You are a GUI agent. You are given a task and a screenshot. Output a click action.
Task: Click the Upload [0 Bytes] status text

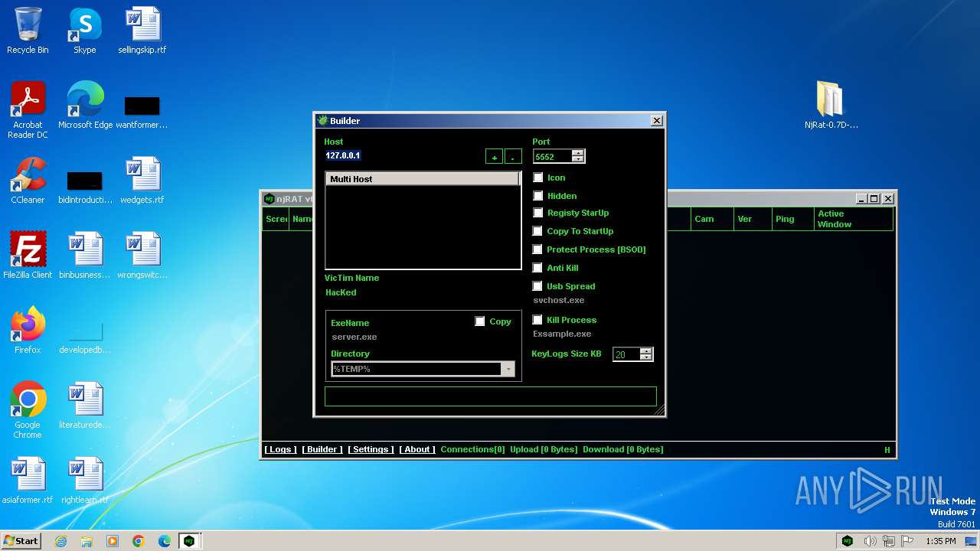[544, 449]
